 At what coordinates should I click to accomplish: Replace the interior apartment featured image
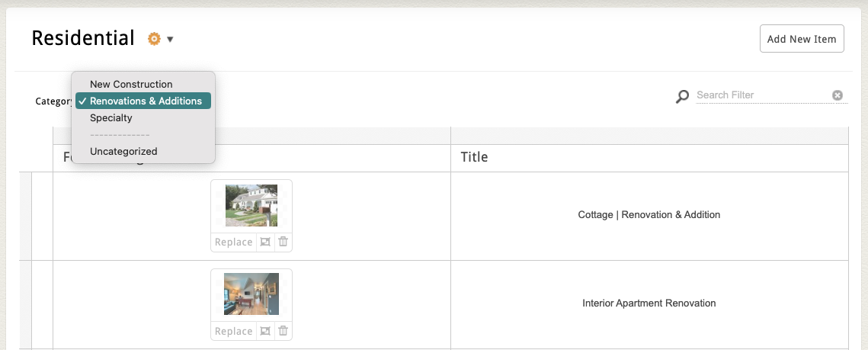233,331
